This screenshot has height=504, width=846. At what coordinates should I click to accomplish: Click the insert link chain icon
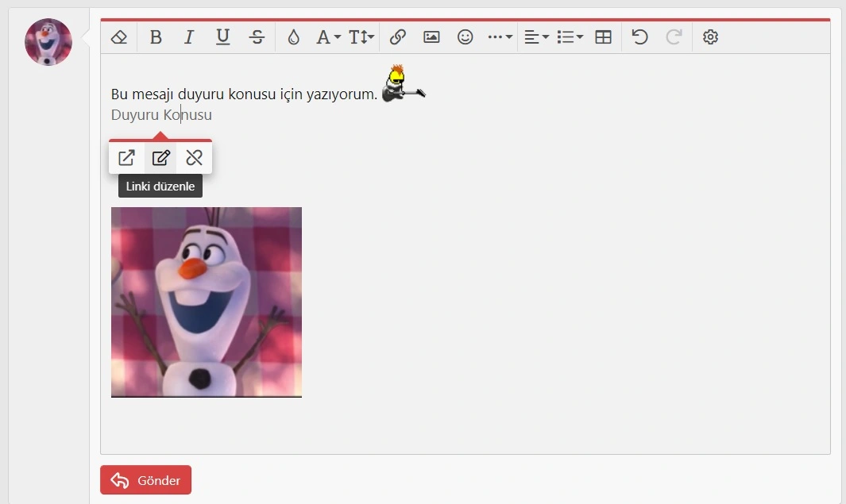[398, 37]
